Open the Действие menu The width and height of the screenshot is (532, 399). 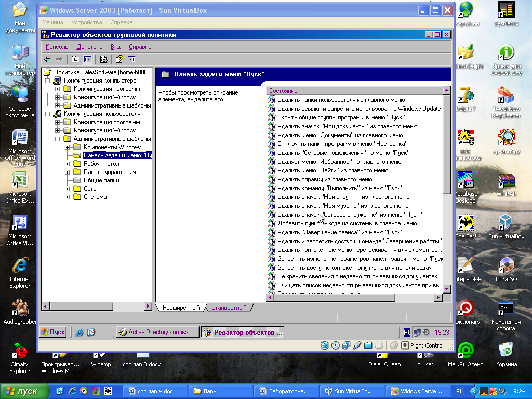(89, 47)
